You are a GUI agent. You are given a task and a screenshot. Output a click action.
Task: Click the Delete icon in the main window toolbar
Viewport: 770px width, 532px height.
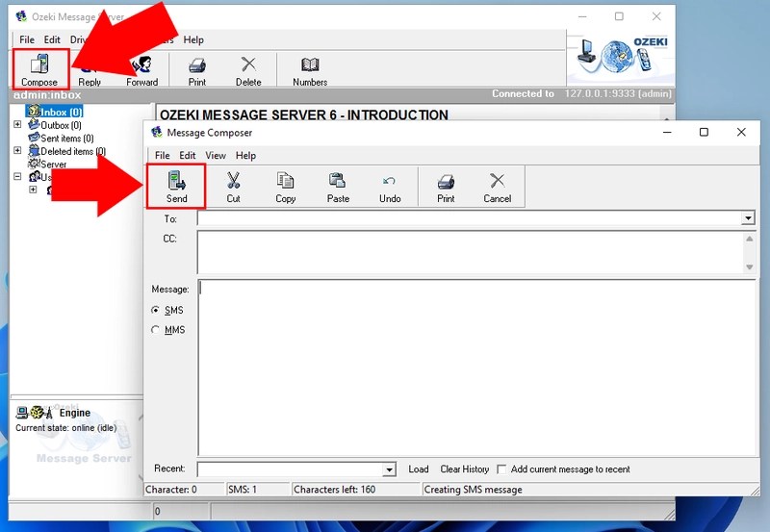(x=248, y=64)
